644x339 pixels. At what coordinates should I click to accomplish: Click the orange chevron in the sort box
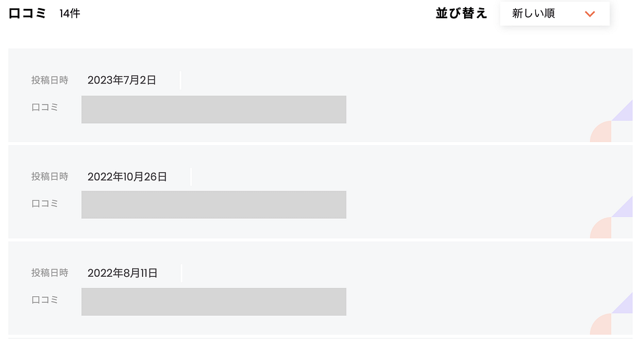[x=589, y=14]
